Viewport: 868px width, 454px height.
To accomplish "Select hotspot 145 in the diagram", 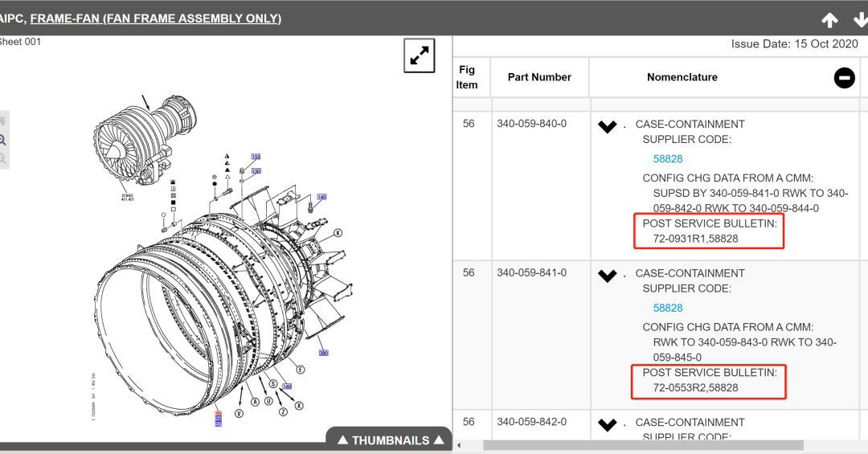I will pos(321,197).
